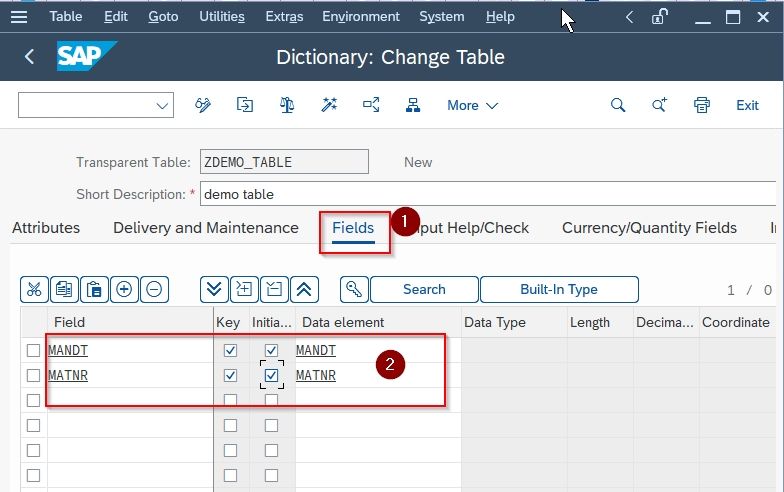Click the Other Object icon in toolbar
The height and width of the screenshot is (492, 784).
point(244,105)
